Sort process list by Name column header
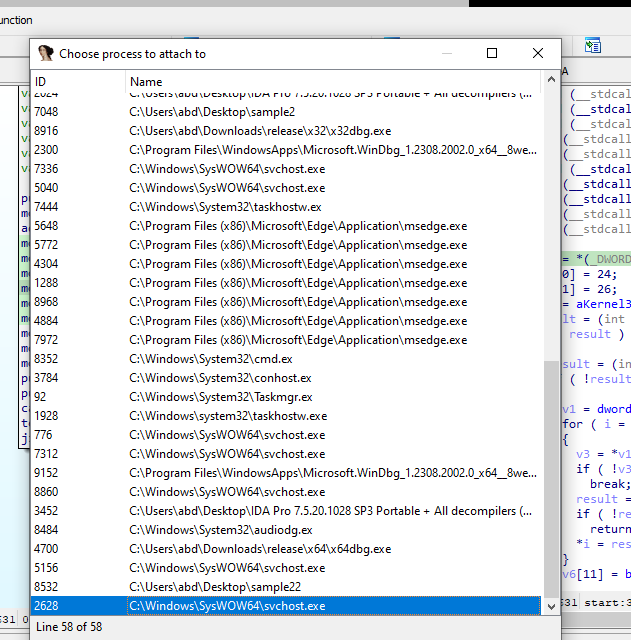Viewport: 631px width, 640px height. pyautogui.click(x=333, y=82)
